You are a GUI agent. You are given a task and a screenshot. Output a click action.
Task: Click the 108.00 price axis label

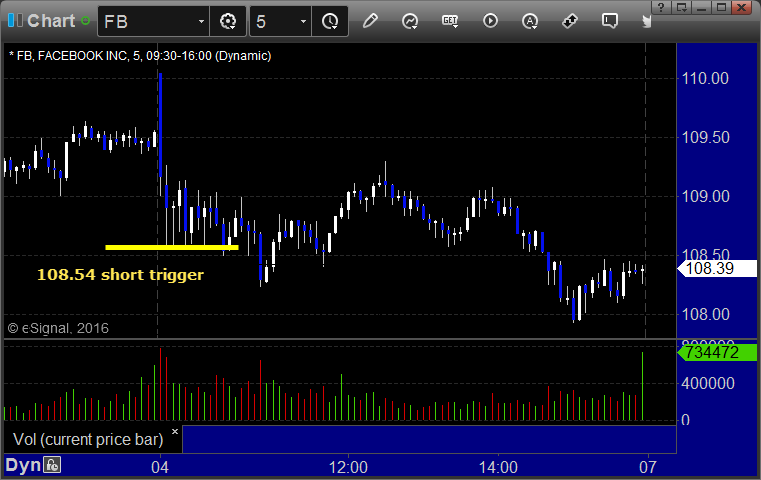[705, 314]
